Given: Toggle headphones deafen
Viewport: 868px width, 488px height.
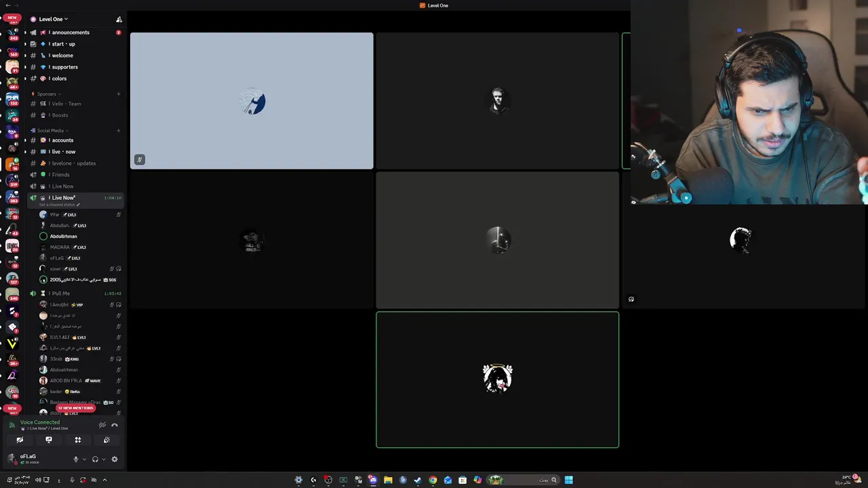Looking at the screenshot, I should [95, 459].
